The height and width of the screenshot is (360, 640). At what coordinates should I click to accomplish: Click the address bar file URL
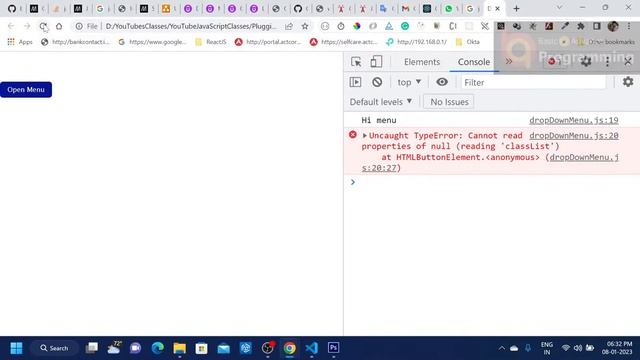coord(191,26)
